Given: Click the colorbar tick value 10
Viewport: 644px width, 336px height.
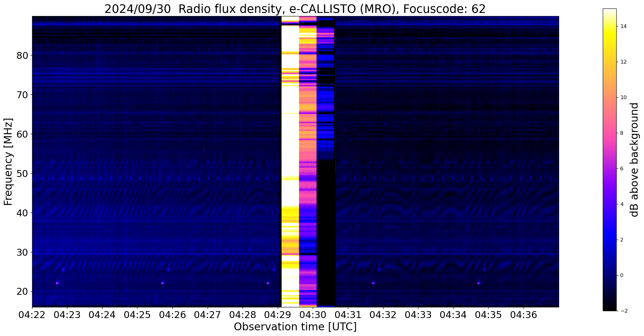Looking at the screenshot, I should [623, 98].
